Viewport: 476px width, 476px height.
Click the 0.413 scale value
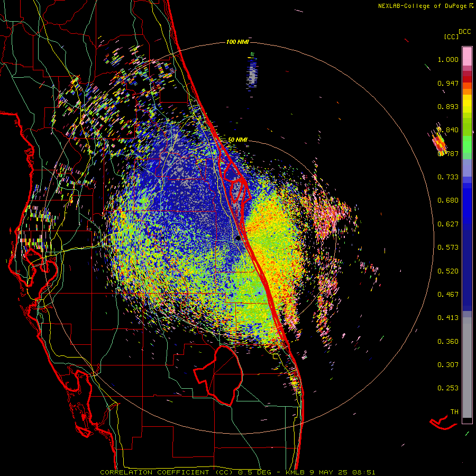tap(448, 318)
